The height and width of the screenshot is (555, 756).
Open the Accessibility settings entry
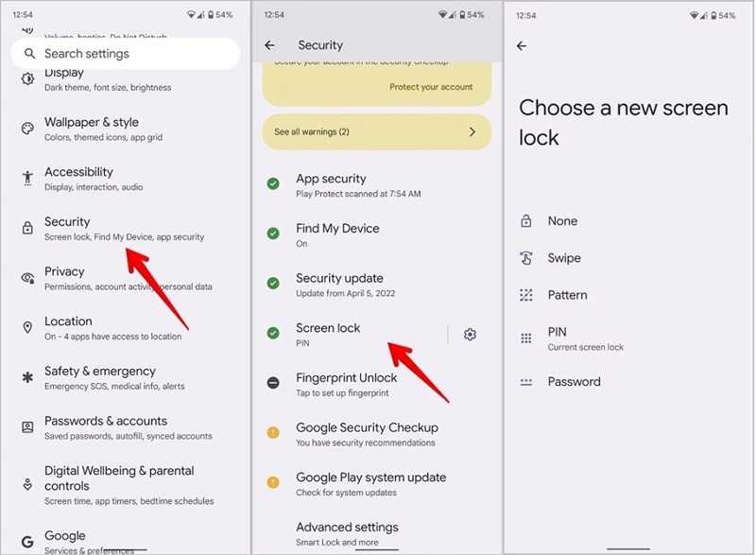click(x=126, y=179)
